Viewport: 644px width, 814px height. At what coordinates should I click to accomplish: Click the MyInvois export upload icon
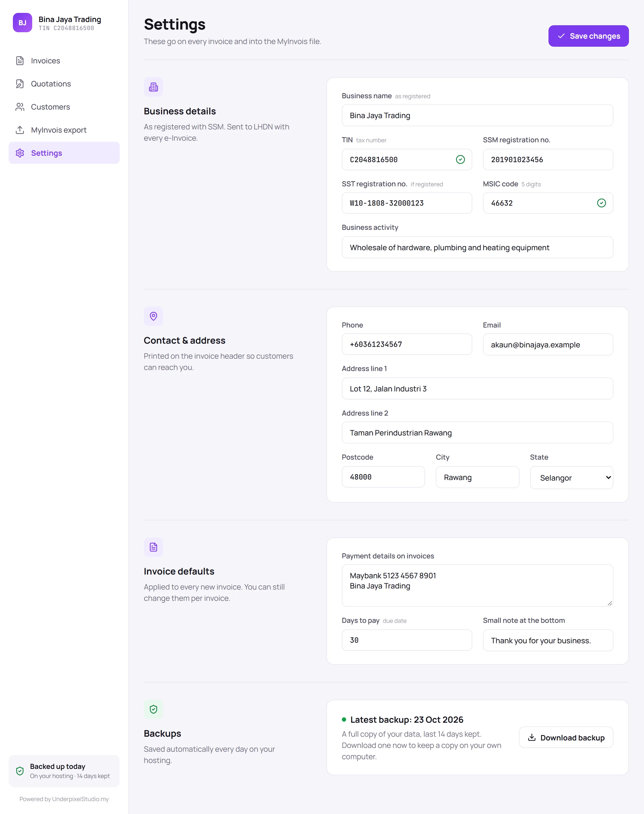click(20, 130)
